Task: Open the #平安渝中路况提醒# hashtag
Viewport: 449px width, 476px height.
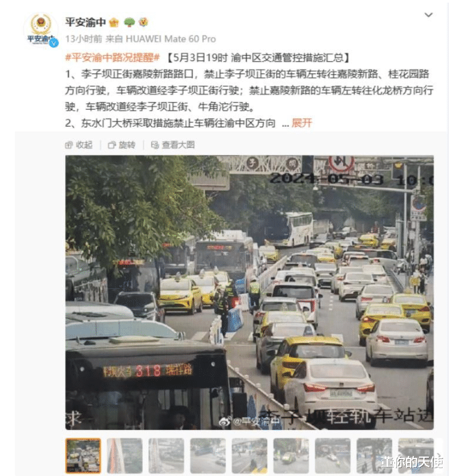Action: 112,57
